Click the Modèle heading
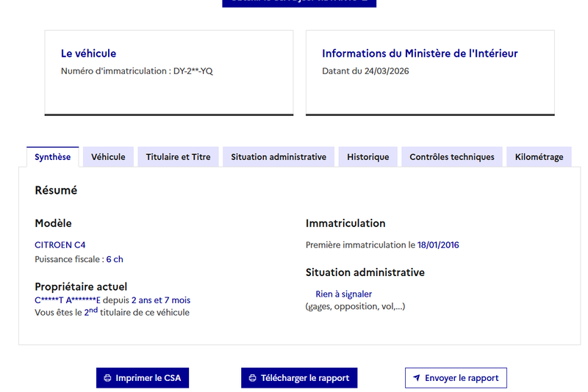The width and height of the screenshot is (588, 392). [53, 223]
